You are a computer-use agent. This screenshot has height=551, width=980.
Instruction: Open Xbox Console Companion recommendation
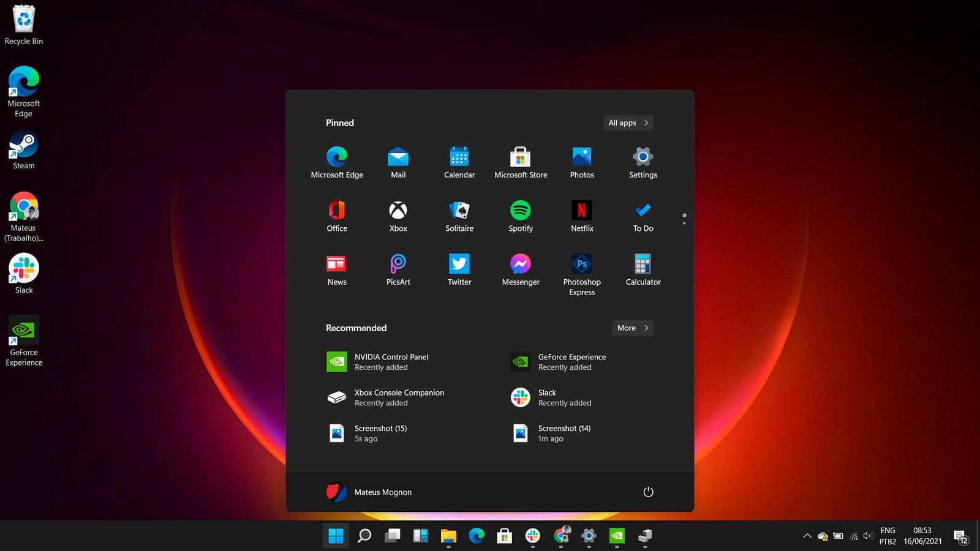pyautogui.click(x=398, y=398)
